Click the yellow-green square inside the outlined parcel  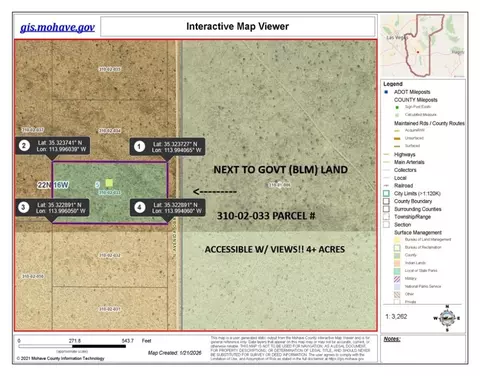point(109,182)
